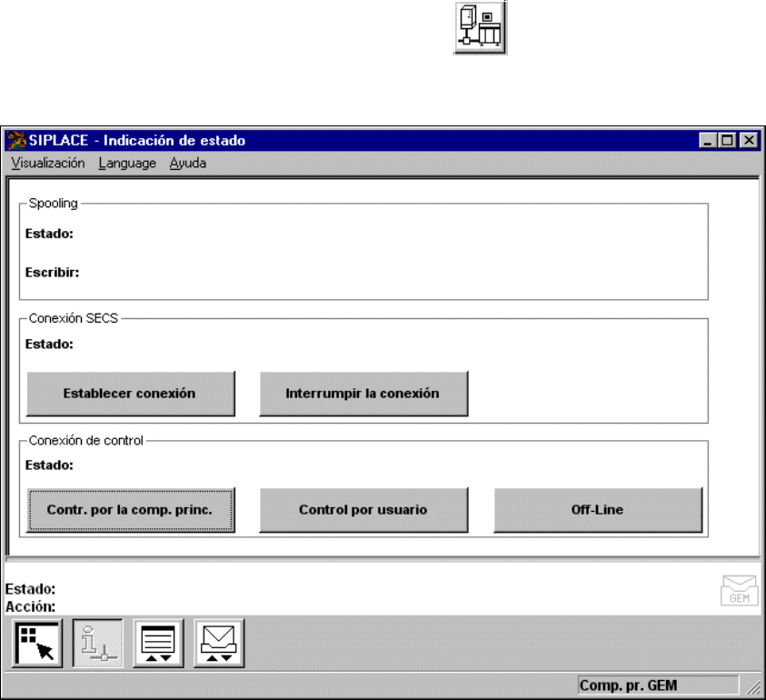Click the info network status toolbar icon
The width and height of the screenshot is (766, 700).
pyautogui.click(x=98, y=644)
